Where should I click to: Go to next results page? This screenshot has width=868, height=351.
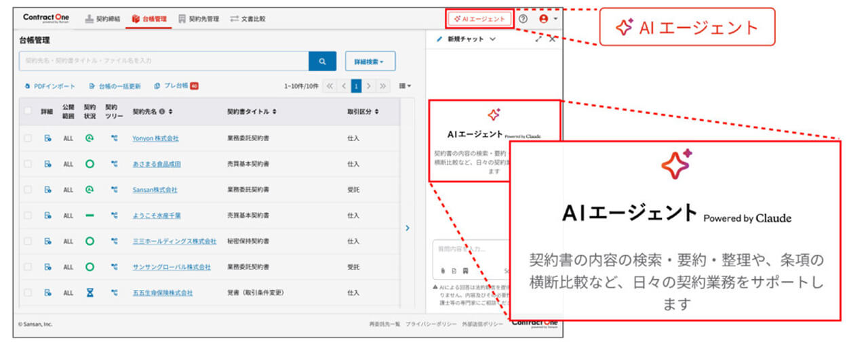[x=368, y=86]
